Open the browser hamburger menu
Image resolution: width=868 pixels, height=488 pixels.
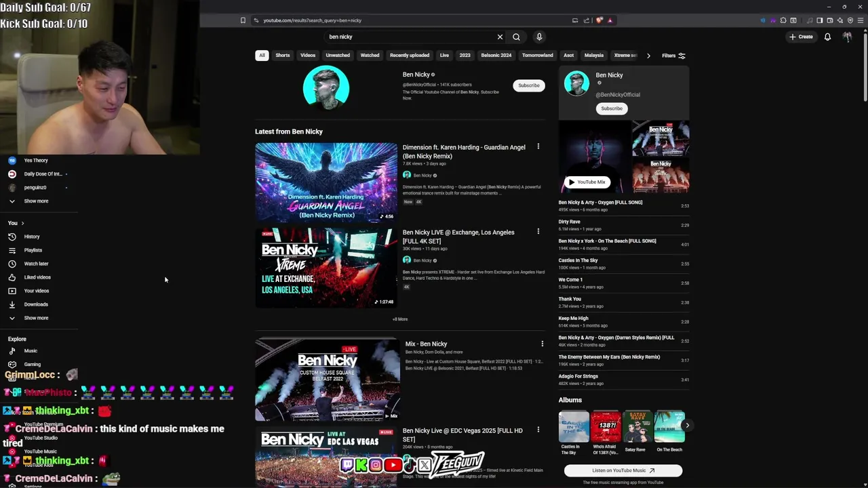(x=860, y=20)
